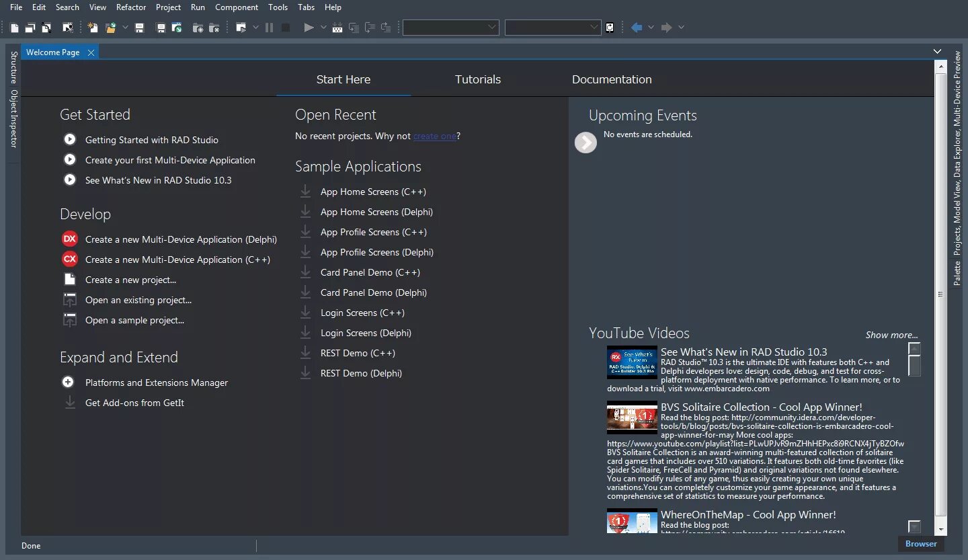Click the Stop square toolbar icon
Screen dimensions: 968x560
tap(286, 28)
